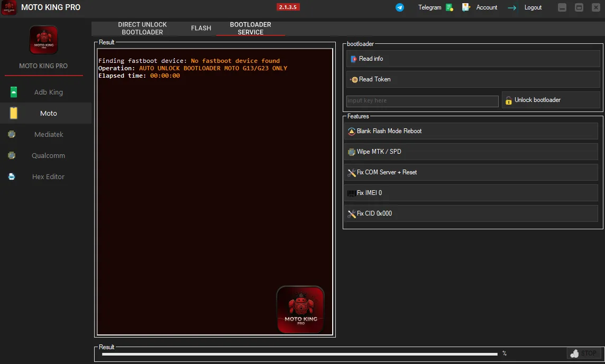Switch to the Flash tab
Viewport: 605px width, 364px height.
201,28
